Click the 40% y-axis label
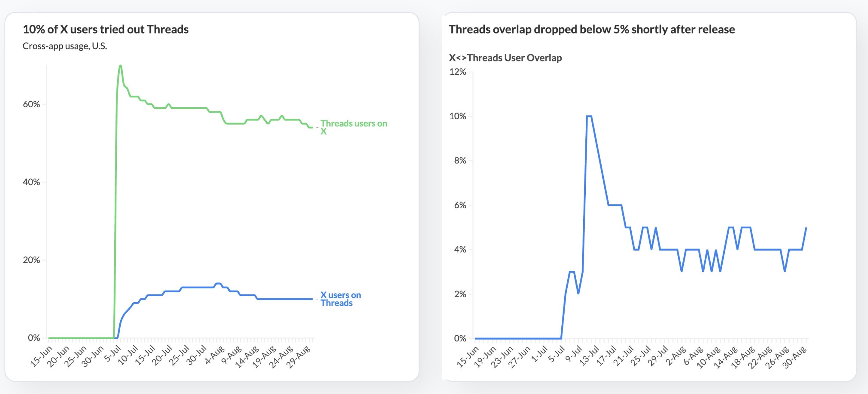Image resolution: width=868 pixels, height=394 pixels. pyautogui.click(x=31, y=182)
